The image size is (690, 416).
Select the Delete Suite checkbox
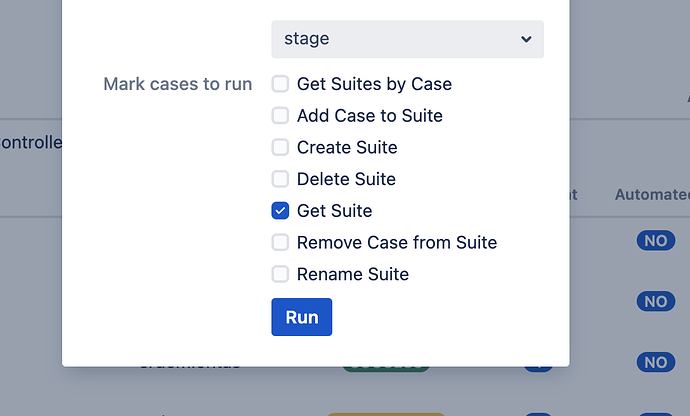point(280,179)
